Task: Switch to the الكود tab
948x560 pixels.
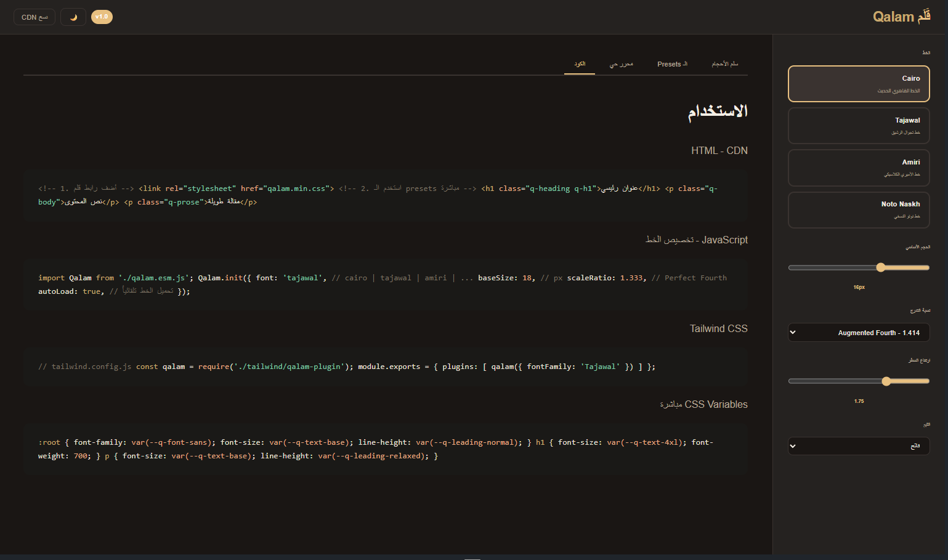Action: (580, 64)
